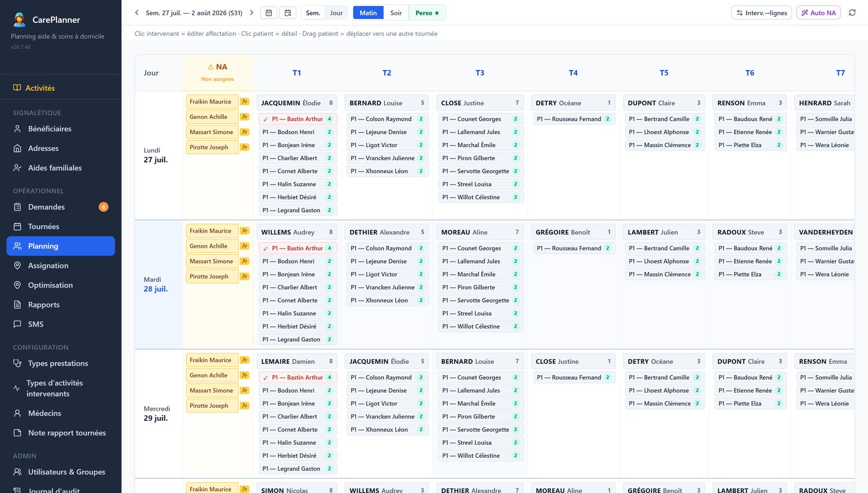Viewport: 868px width, 493px height.
Task: Open Tournées in the sidebar
Action: coord(61,226)
